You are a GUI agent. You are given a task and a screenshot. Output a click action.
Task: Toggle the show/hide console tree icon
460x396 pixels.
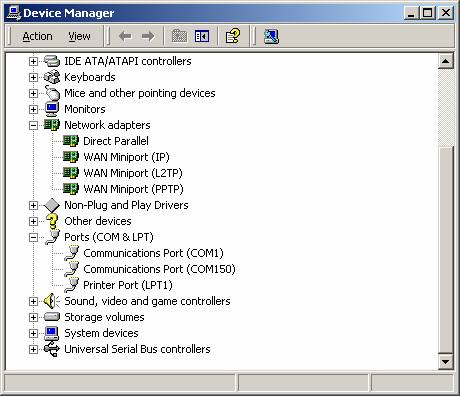pyautogui.click(x=202, y=36)
